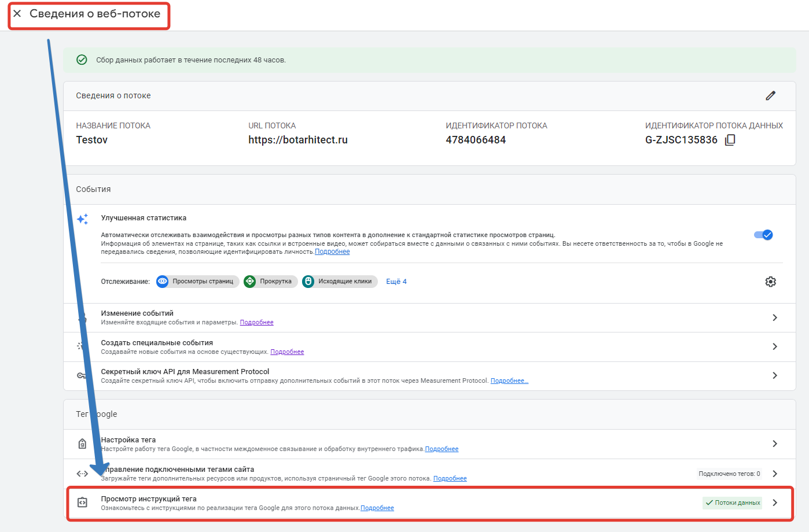Image resolution: width=809 pixels, height=532 pixels.
Task: Click the pencil edit icon for stream details
Action: [x=770, y=96]
